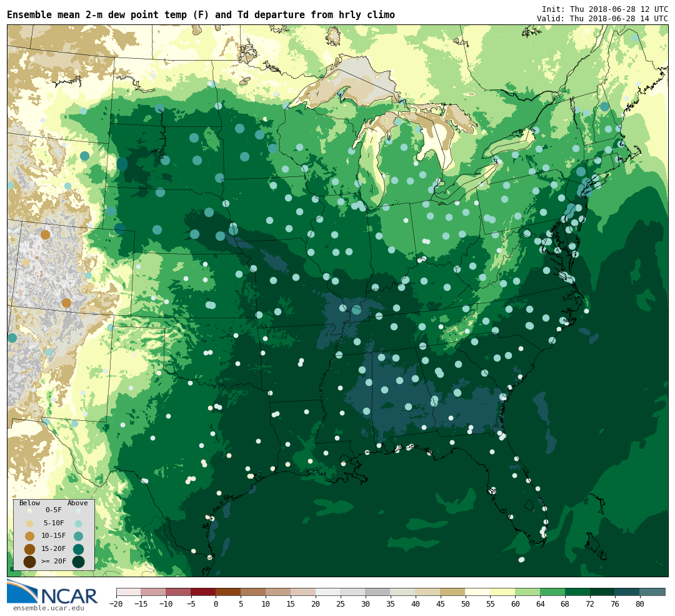The width and height of the screenshot is (675, 616).
Task: Click the NCAR logo
Action: [x=52, y=592]
